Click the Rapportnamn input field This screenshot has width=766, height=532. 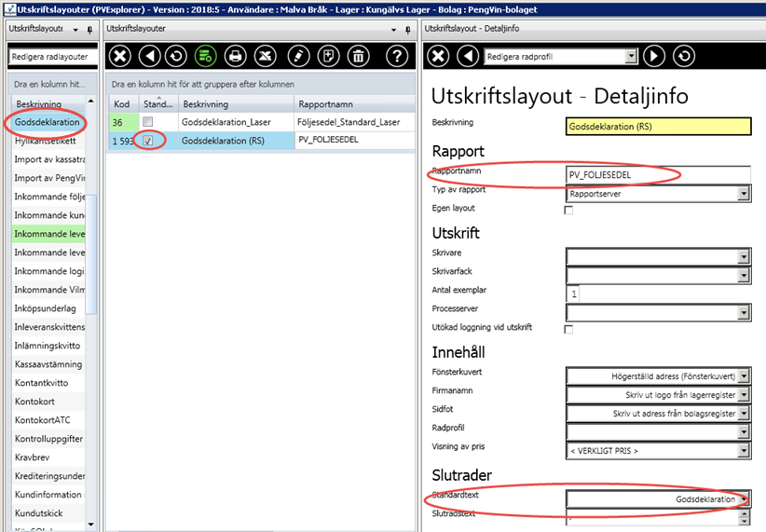click(x=657, y=174)
